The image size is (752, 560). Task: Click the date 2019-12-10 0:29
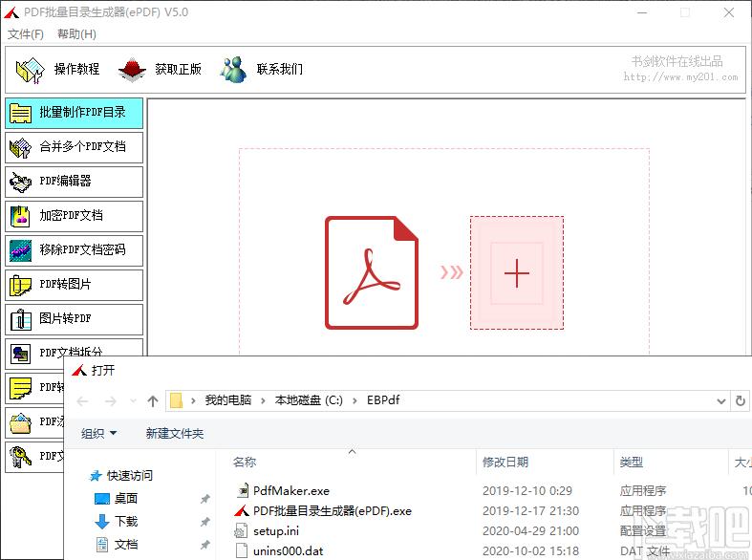pos(527,491)
